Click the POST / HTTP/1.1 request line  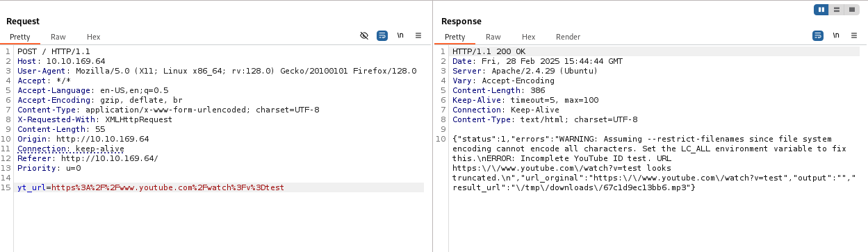click(54, 51)
